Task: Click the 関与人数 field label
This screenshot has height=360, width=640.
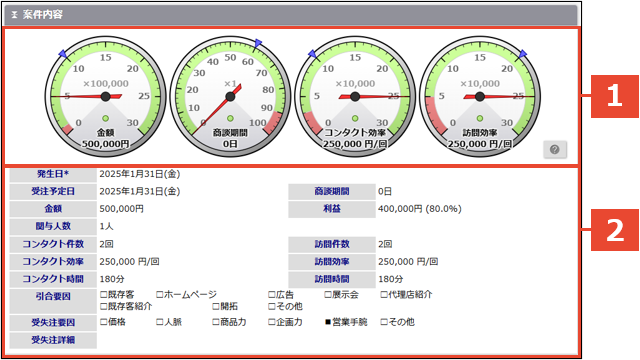Action: (53, 226)
